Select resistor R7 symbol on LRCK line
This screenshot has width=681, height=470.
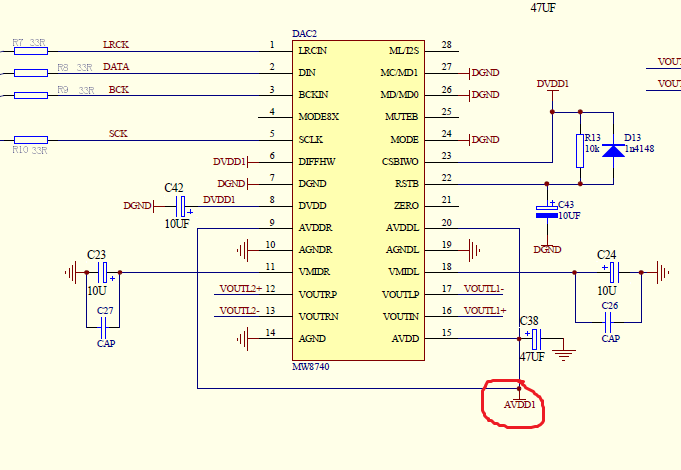[31, 51]
